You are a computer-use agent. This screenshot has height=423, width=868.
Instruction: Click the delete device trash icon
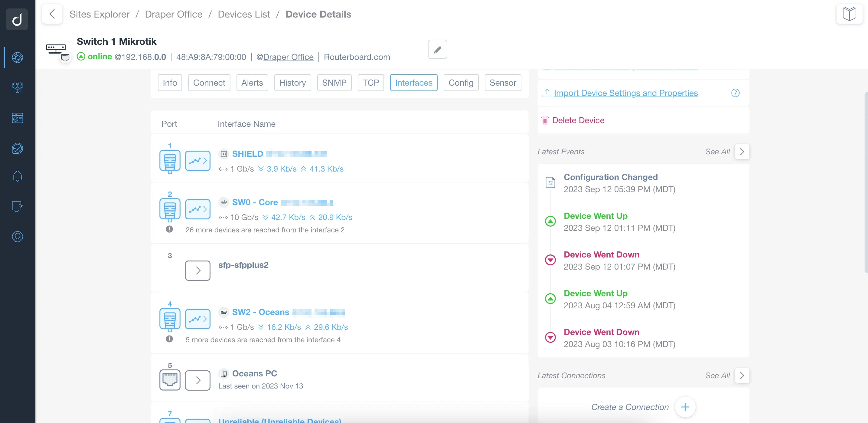point(545,120)
